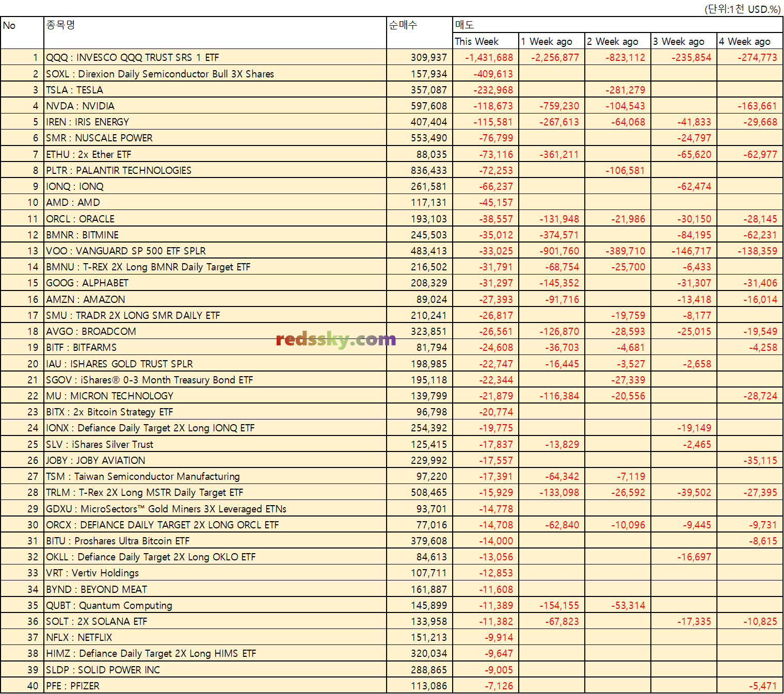This screenshot has height=694, width=784.
Task: Click the '순매수' column header
Action: pyautogui.click(x=420, y=33)
